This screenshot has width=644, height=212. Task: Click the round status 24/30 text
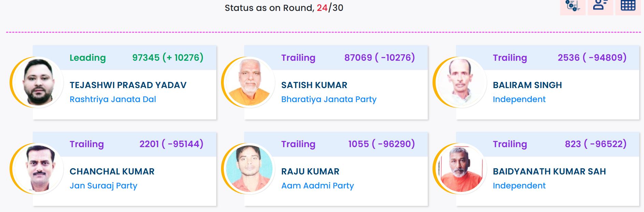pos(330,8)
